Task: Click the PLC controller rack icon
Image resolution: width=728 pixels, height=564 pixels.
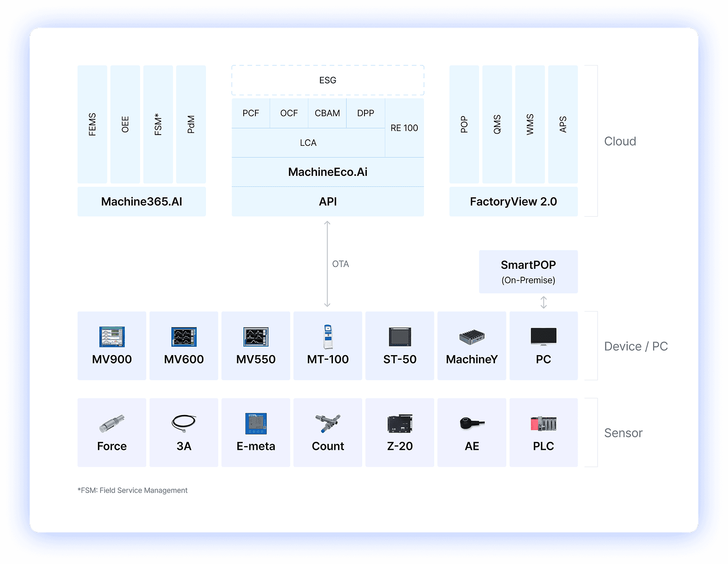Action: (544, 423)
